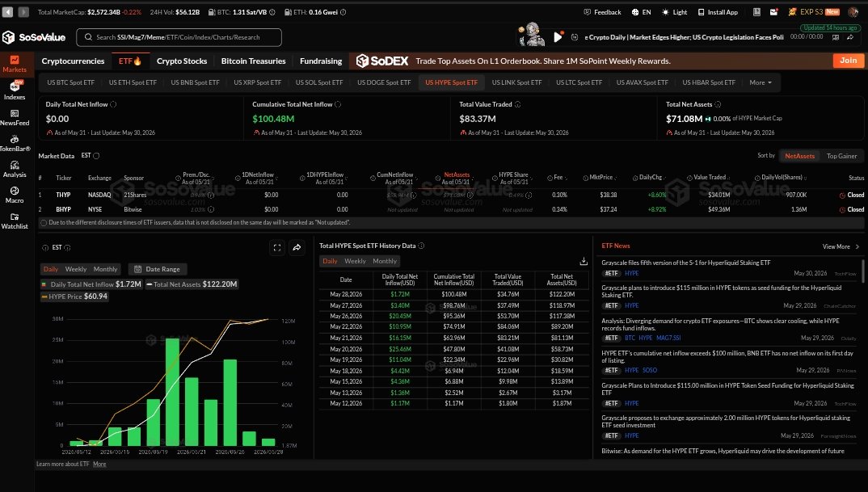Toggle HYPE Price legend series
This screenshot has width=868, height=492.
point(74,296)
